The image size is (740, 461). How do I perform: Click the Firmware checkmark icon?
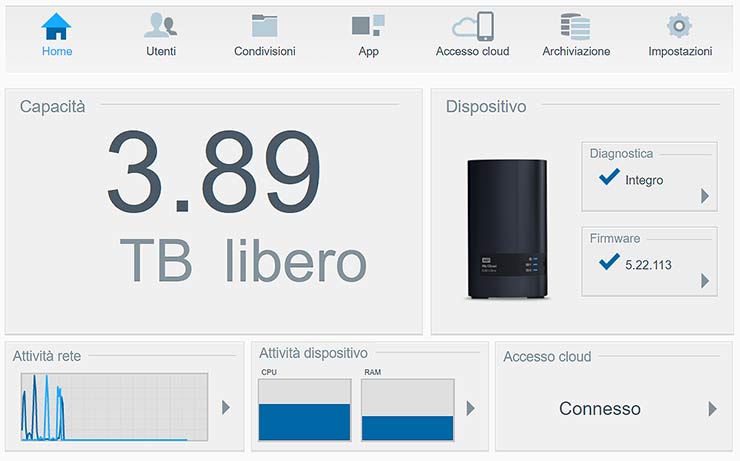607,263
